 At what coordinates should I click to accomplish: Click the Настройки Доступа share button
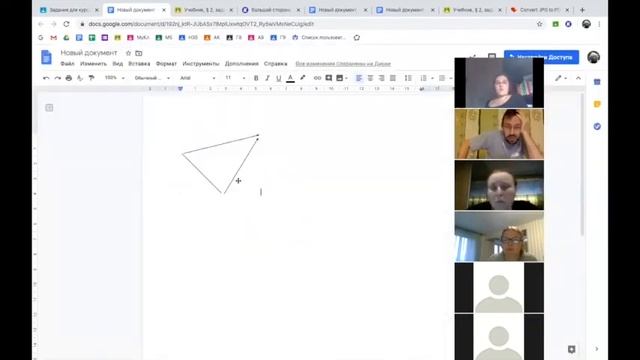(x=541, y=57)
